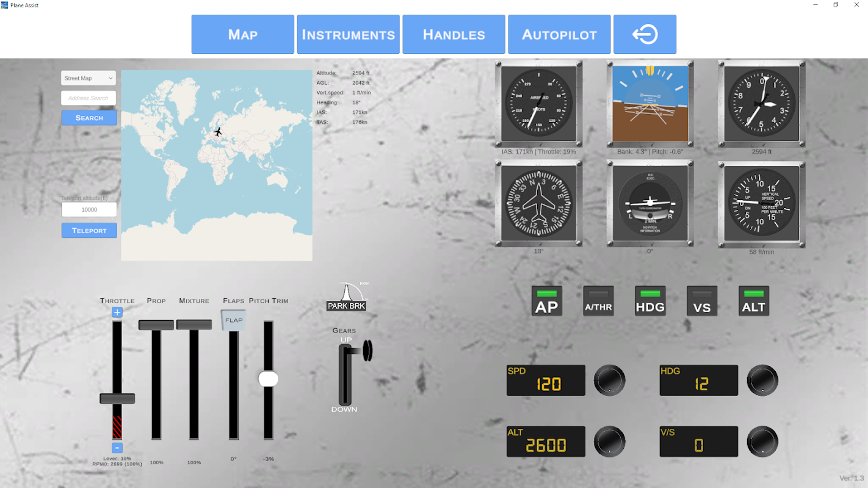This screenshot has height=488, width=868.
Task: Toggle the A/THR autothrottle button
Action: click(x=598, y=301)
